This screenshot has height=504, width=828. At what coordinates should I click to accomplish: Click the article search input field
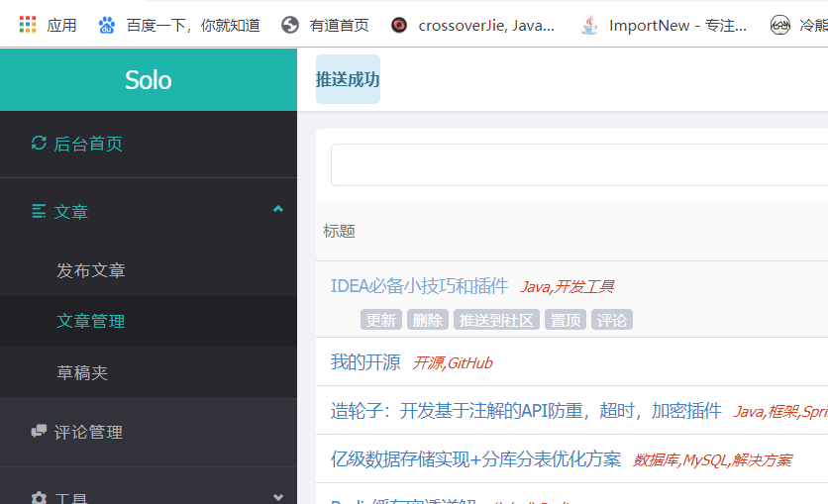click(579, 164)
